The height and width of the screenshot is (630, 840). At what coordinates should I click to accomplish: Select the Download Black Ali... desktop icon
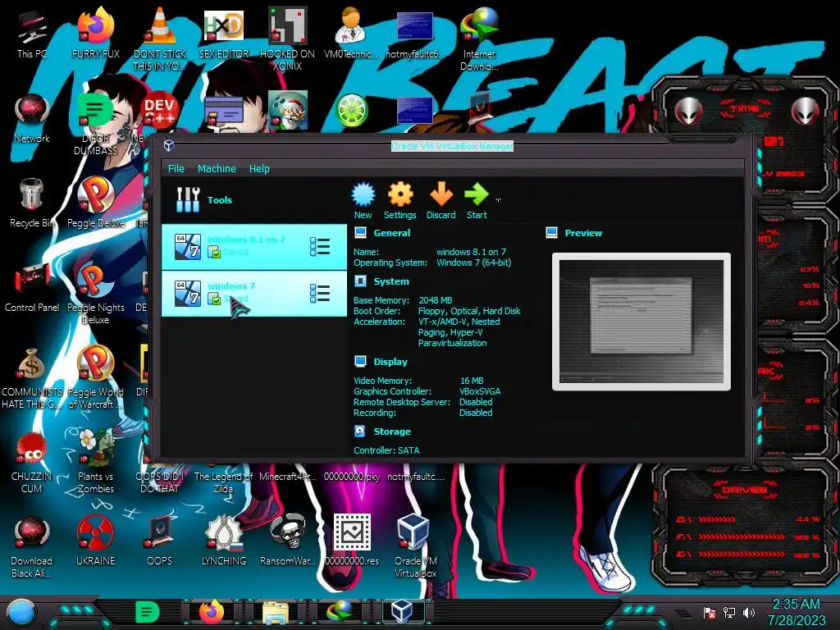pos(32,546)
